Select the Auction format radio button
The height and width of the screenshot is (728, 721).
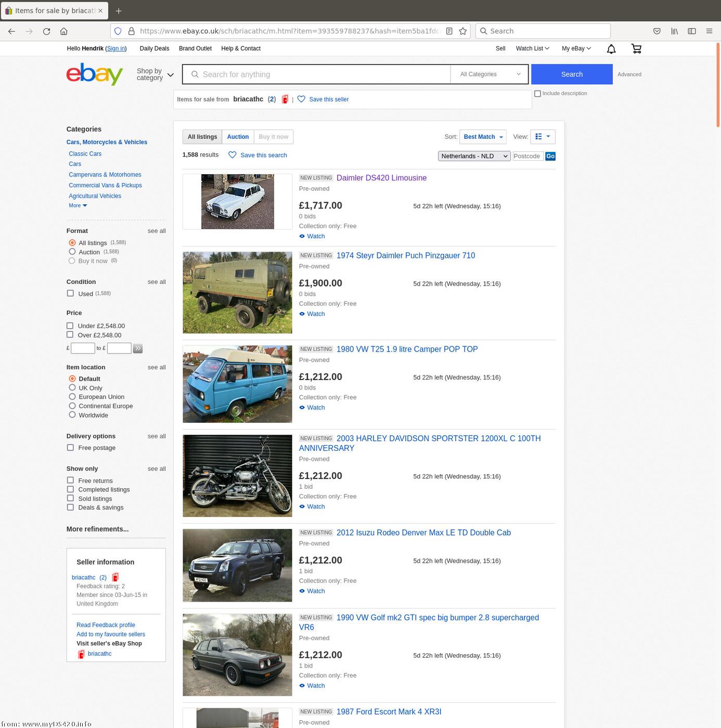click(x=72, y=252)
